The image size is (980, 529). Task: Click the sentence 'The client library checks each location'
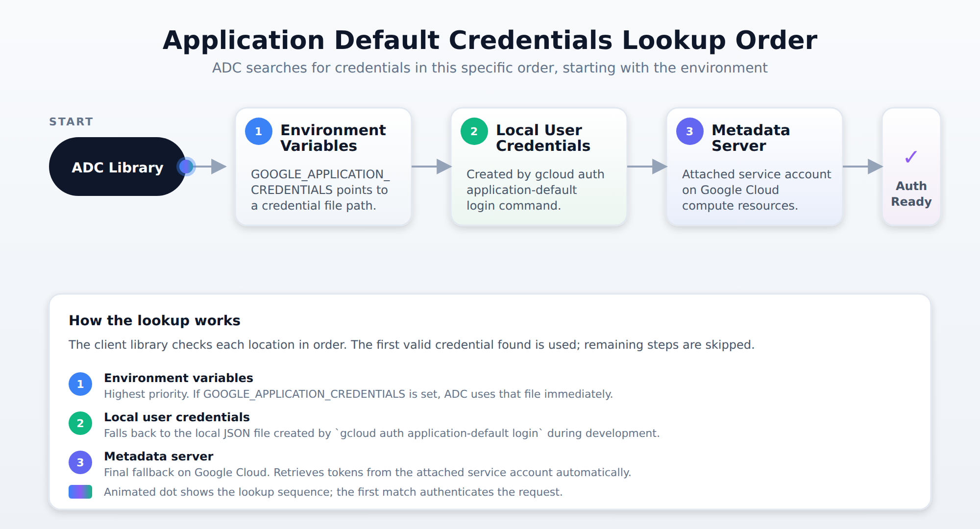coord(412,344)
